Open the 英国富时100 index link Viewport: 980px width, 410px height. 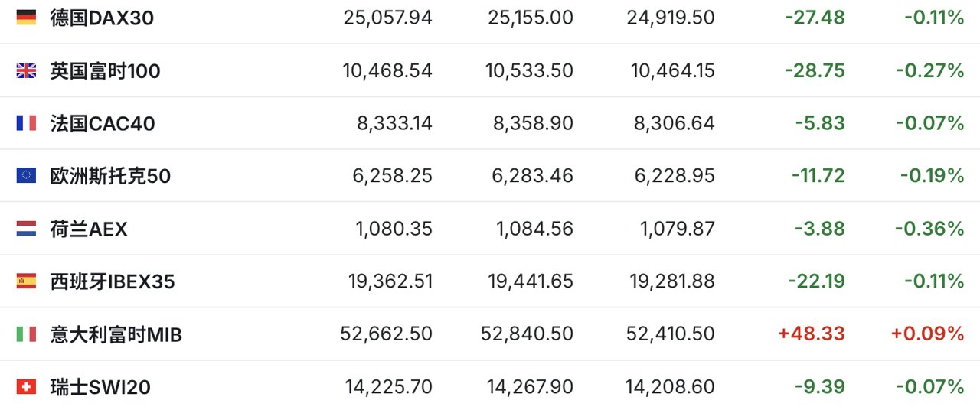(105, 70)
